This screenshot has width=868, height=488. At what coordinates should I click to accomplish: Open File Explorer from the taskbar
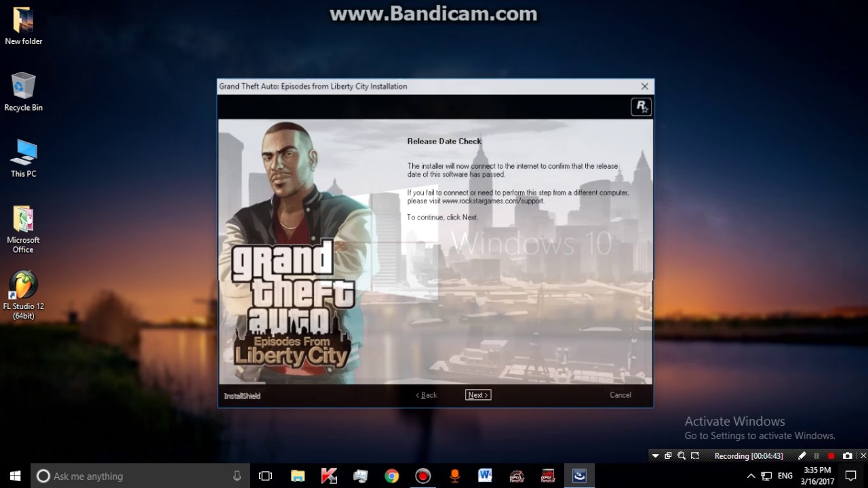pyautogui.click(x=298, y=476)
